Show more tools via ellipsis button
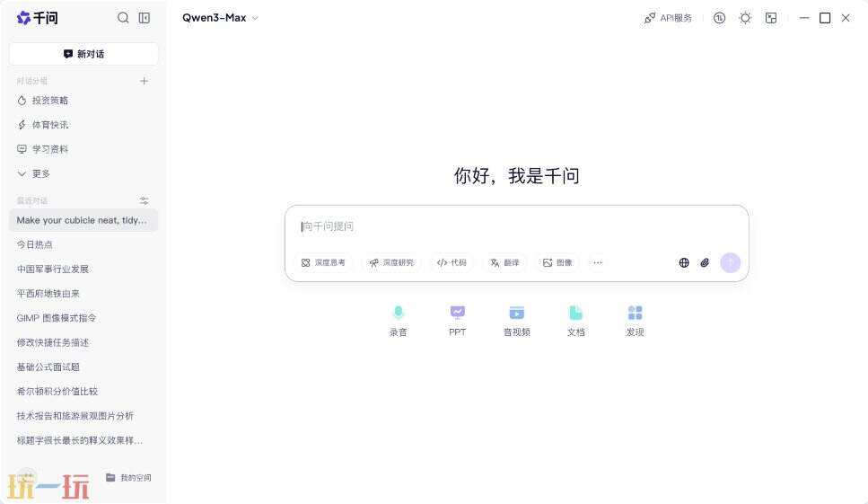868x504 pixels. 597,262
